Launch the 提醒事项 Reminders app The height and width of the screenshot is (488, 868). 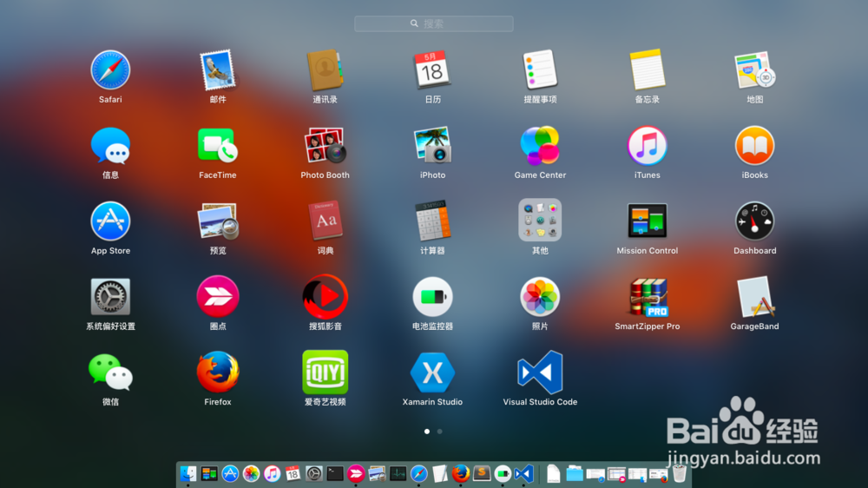click(540, 70)
